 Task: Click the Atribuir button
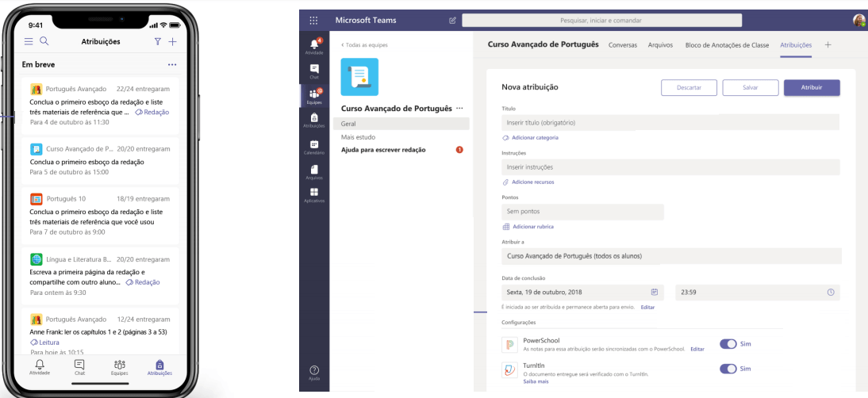pyautogui.click(x=812, y=87)
